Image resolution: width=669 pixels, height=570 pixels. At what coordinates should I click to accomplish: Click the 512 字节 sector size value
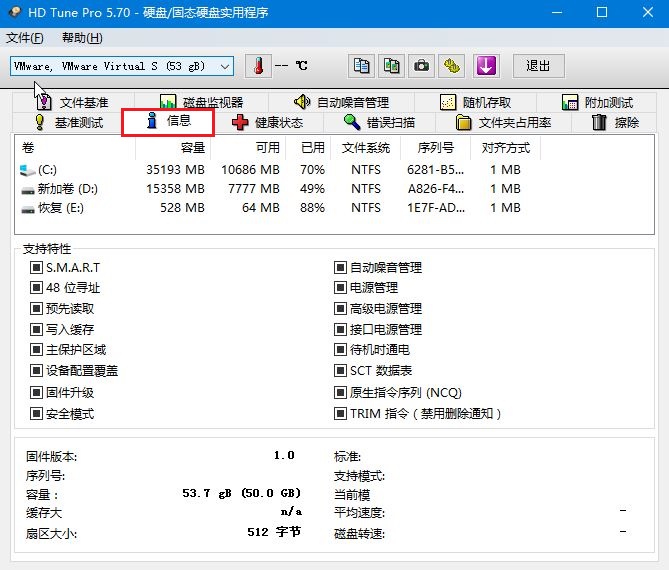274,532
